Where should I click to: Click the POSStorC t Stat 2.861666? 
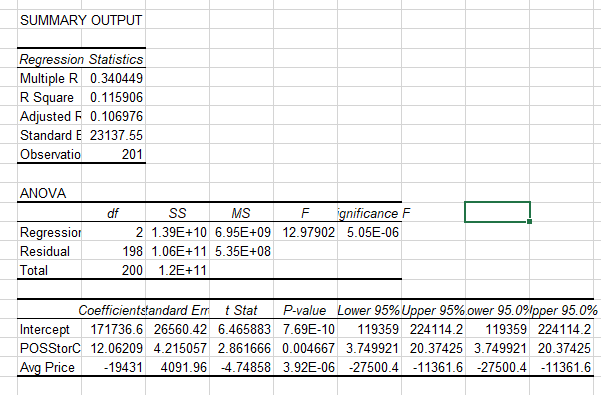pos(244,348)
